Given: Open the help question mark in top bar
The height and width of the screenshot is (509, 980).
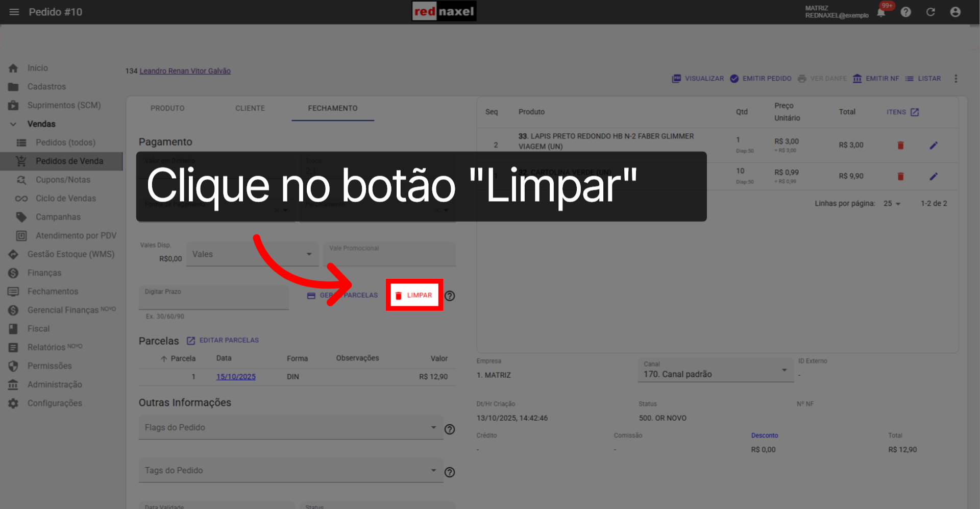Looking at the screenshot, I should click(906, 12).
